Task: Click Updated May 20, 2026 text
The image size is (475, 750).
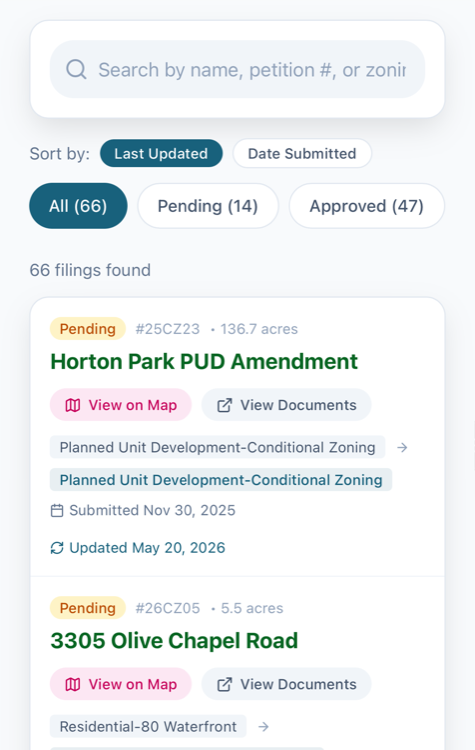Action: pos(147,548)
